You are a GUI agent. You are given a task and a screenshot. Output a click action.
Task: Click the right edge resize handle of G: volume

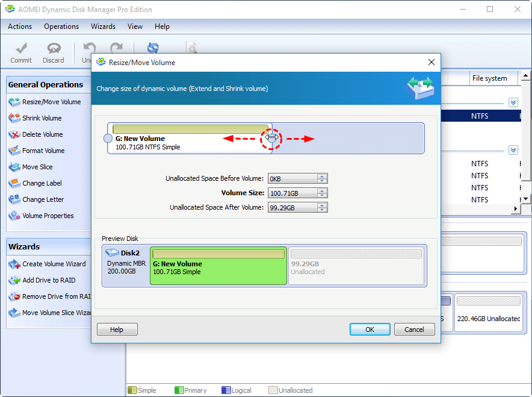271,138
